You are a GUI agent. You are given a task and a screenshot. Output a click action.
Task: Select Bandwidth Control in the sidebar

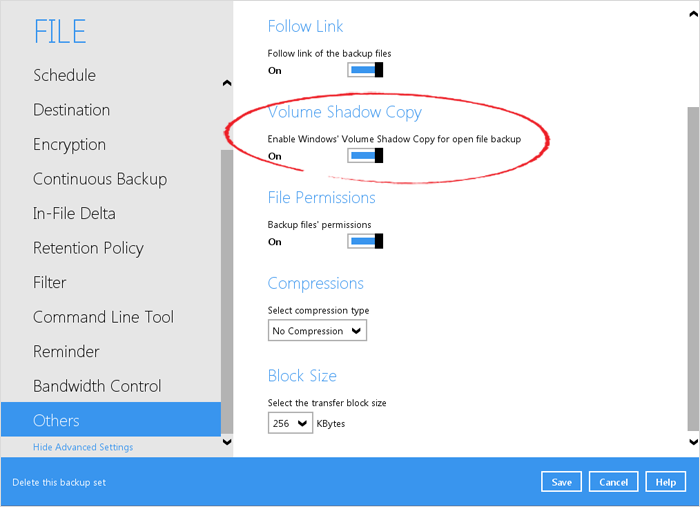(97, 386)
